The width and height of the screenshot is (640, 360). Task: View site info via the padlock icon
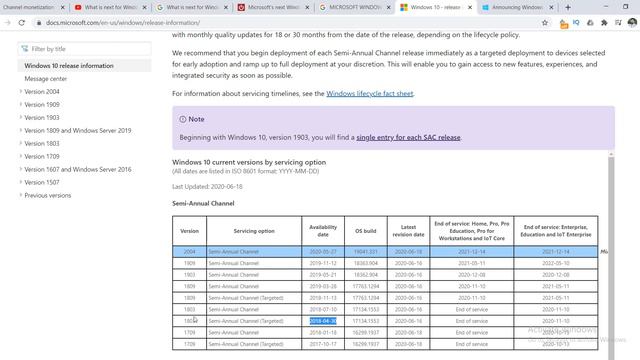click(x=39, y=23)
